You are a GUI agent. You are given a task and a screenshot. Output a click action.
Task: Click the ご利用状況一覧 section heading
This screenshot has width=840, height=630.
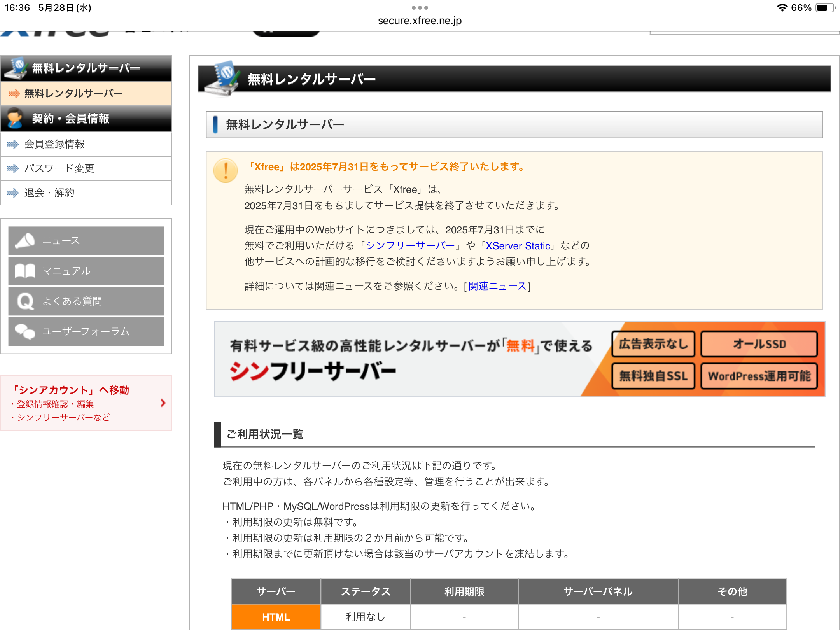pos(265,434)
